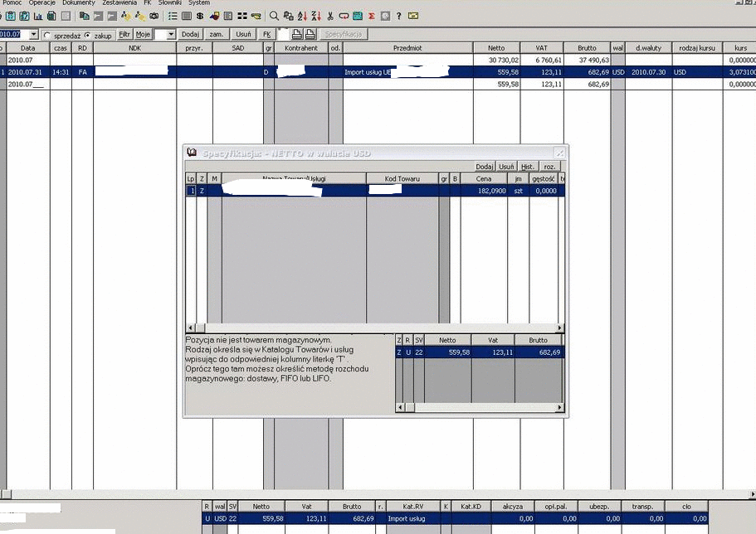The width and height of the screenshot is (756, 534).
Task: Open the Dokumenty menu
Action: pos(79,3)
